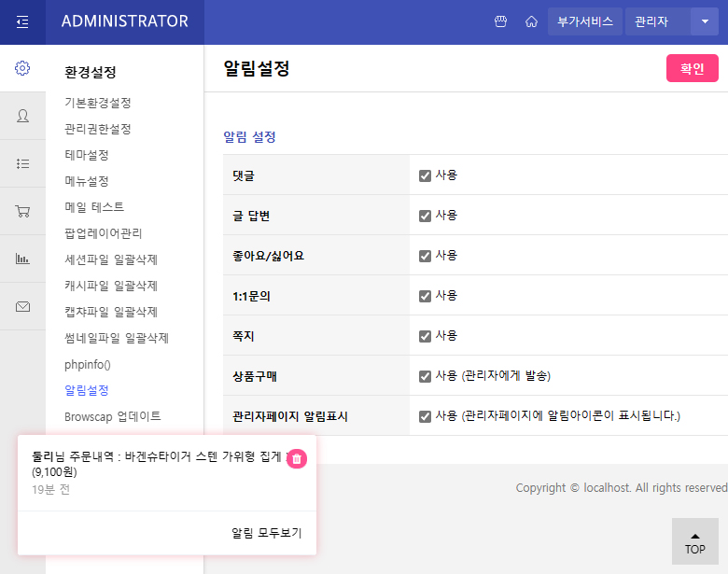Screen dimensions: 728x574
Task: Open the statistics bar chart icon
Action: click(22, 259)
